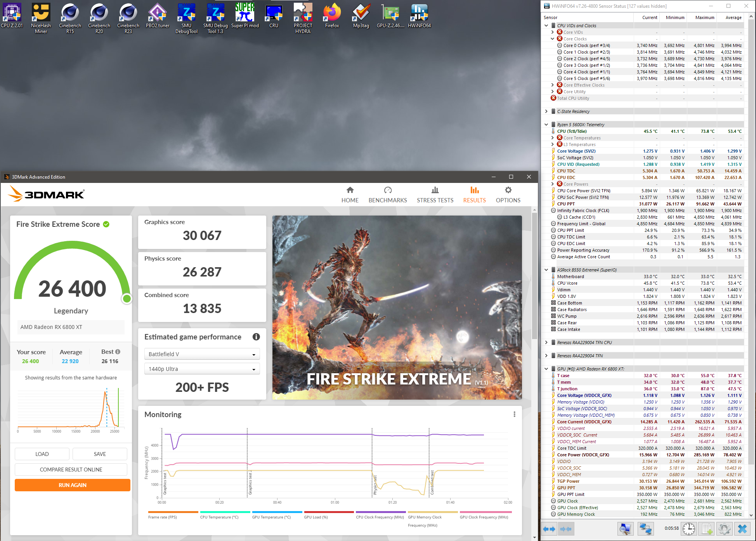Open HWiNFO sensor settings gear icon
Screen dimensions: 756x541
point(724,529)
